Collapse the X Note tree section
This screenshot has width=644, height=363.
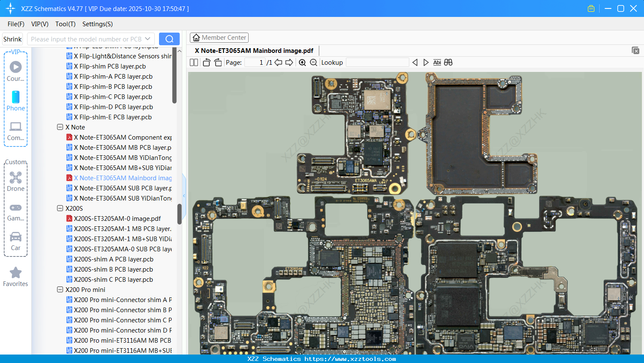[60, 127]
